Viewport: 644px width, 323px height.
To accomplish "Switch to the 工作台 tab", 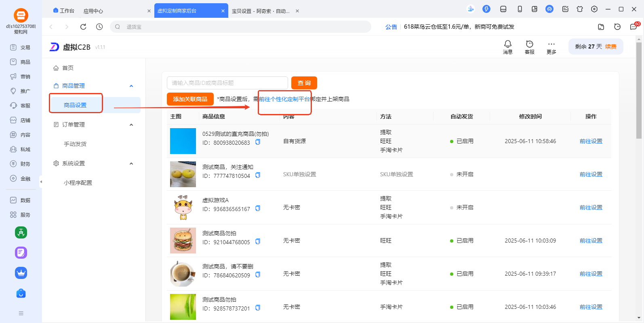I will click(x=64, y=11).
